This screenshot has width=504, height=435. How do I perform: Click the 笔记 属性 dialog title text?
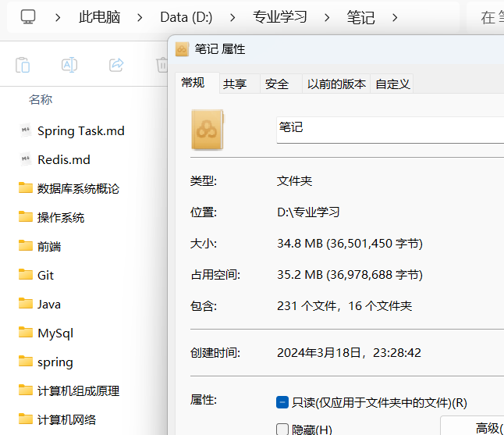click(220, 49)
